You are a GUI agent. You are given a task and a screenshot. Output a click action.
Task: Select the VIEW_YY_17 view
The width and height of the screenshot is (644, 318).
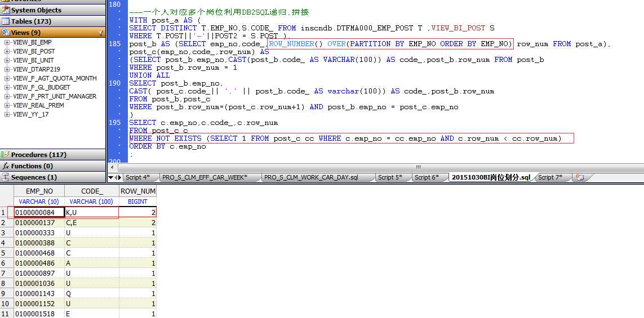31,114
